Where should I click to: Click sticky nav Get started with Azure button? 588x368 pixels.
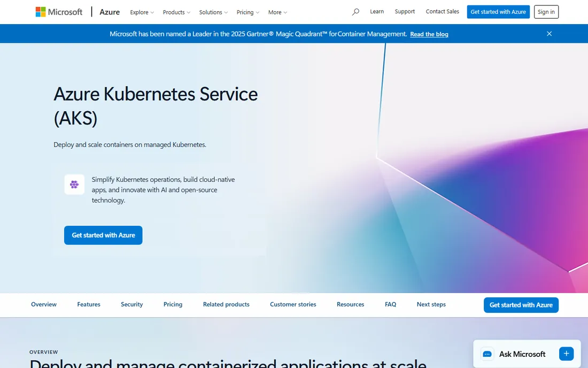pos(521,305)
